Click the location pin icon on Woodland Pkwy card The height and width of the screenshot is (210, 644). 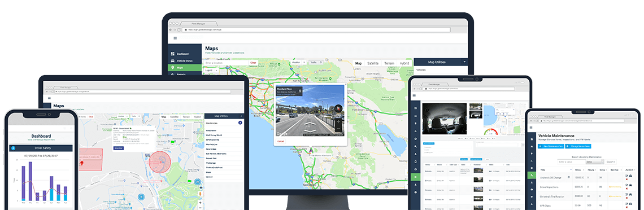(300, 91)
